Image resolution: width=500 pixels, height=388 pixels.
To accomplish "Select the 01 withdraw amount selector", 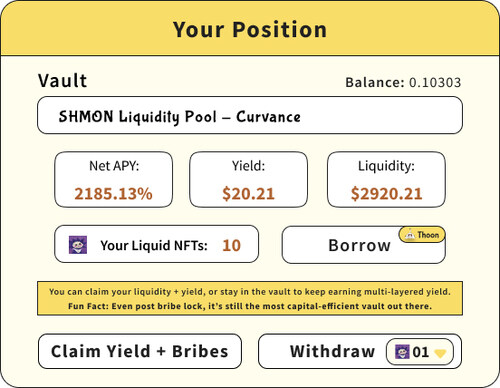I will pyautogui.click(x=420, y=352).
